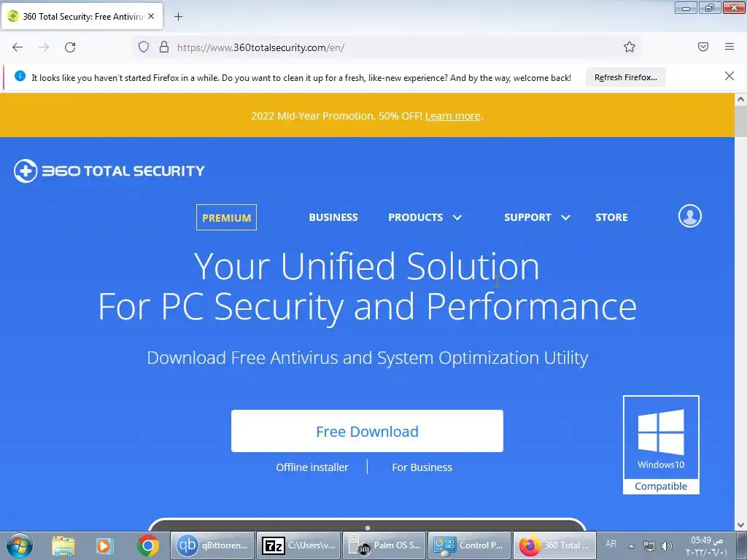Save page to Pocket icon
Image resolution: width=747 pixels, height=560 pixels.
tap(703, 47)
